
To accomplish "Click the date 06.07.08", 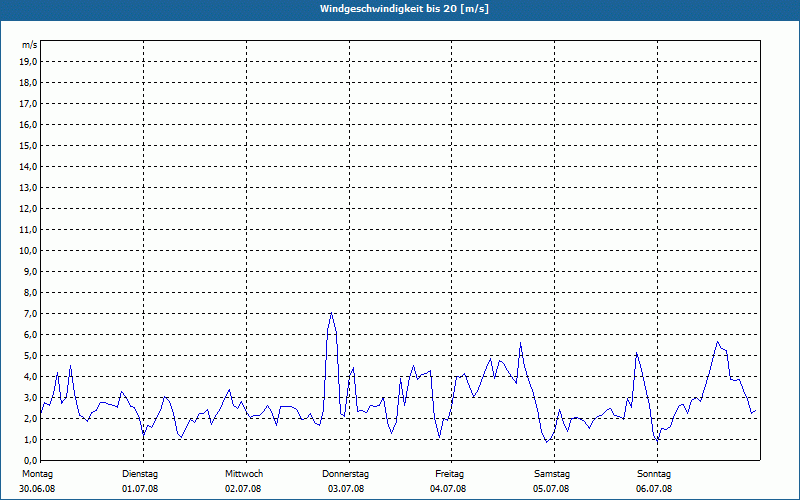I will pos(654,489).
